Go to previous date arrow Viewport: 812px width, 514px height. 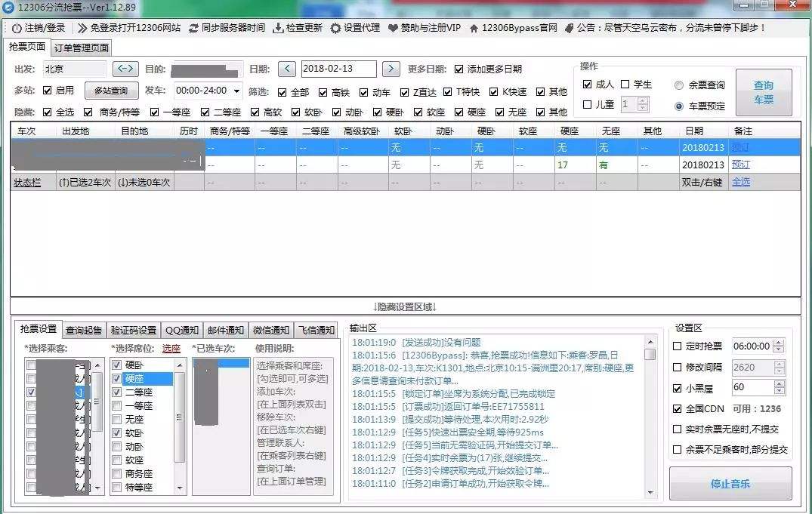[x=287, y=69]
